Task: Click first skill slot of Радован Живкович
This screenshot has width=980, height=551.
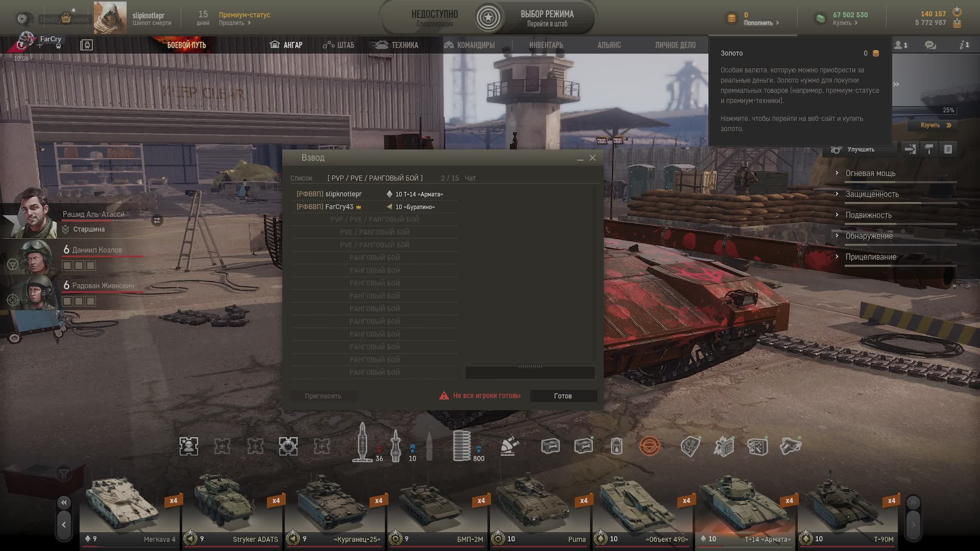Action: (67, 301)
